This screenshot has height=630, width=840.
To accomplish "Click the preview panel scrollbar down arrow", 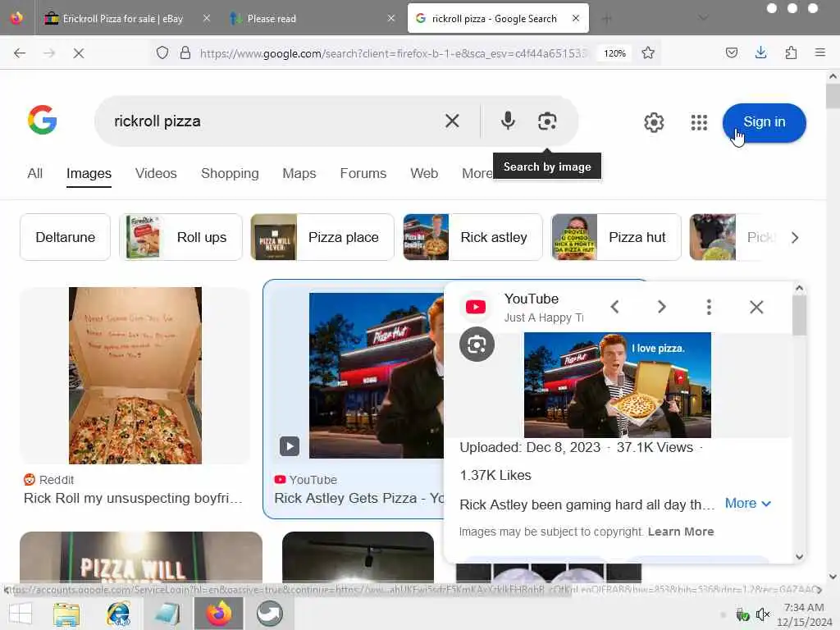I will pyautogui.click(x=799, y=557).
